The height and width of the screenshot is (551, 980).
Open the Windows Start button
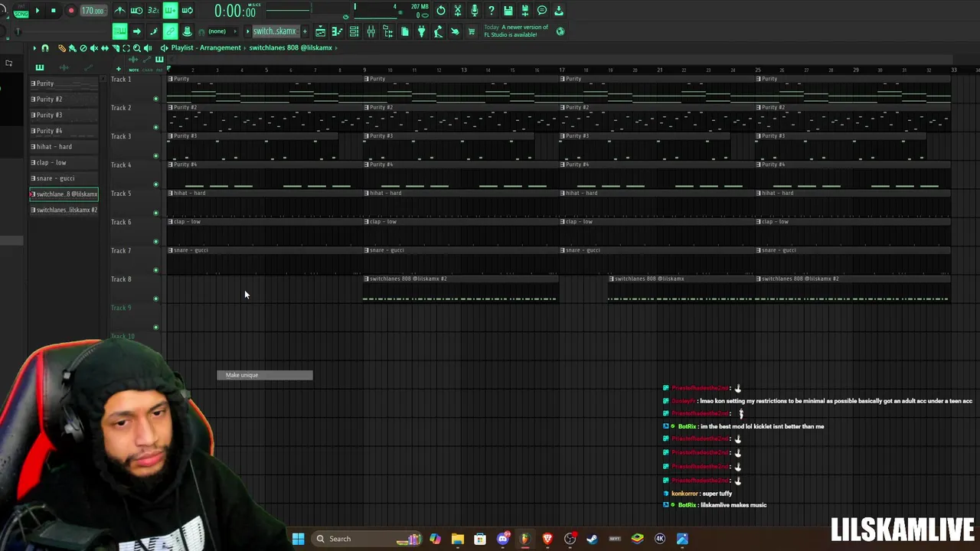click(x=299, y=539)
